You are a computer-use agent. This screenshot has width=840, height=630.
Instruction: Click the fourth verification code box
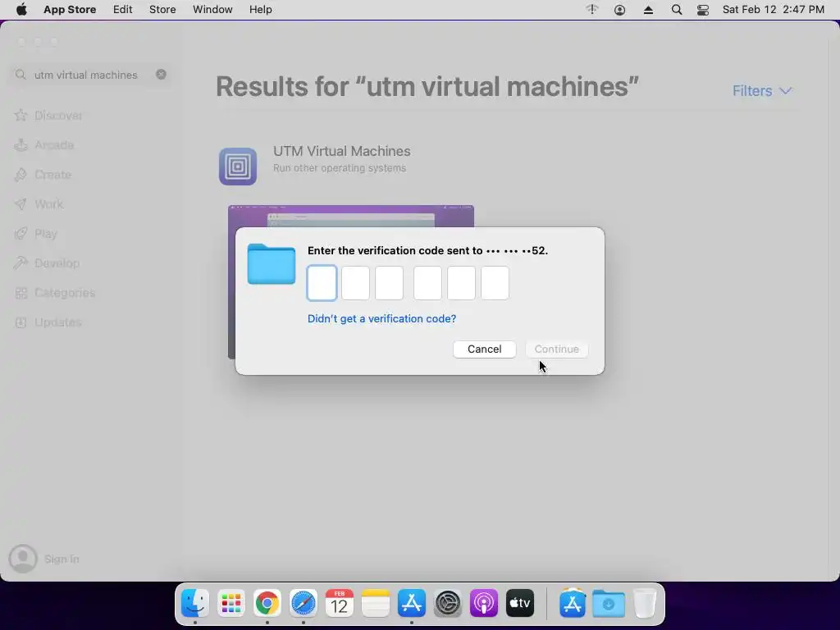(427, 283)
